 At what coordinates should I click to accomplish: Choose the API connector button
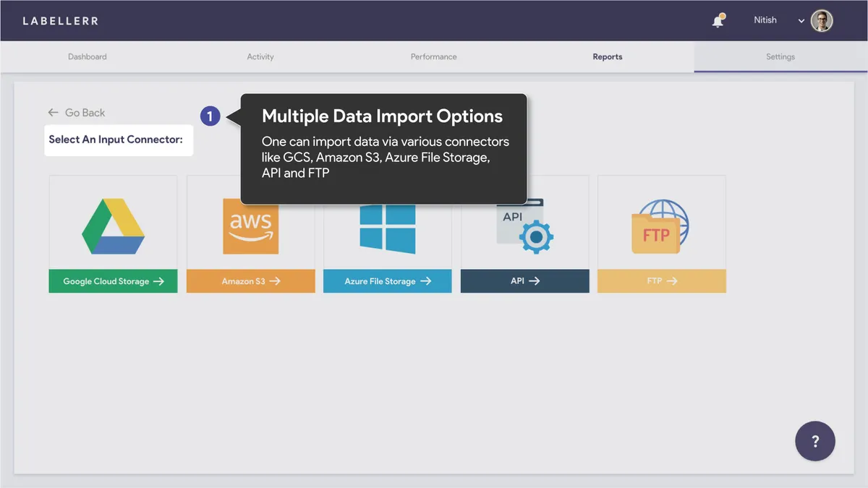pos(524,281)
